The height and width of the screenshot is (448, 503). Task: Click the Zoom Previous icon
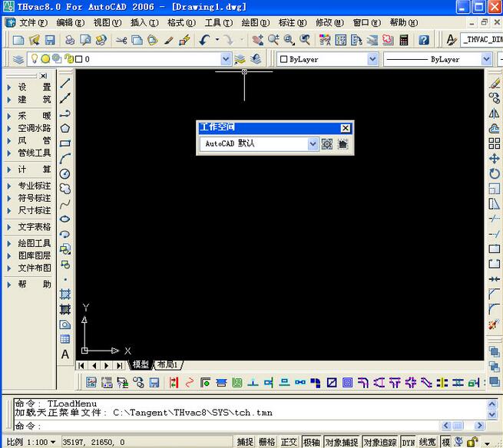[305, 40]
